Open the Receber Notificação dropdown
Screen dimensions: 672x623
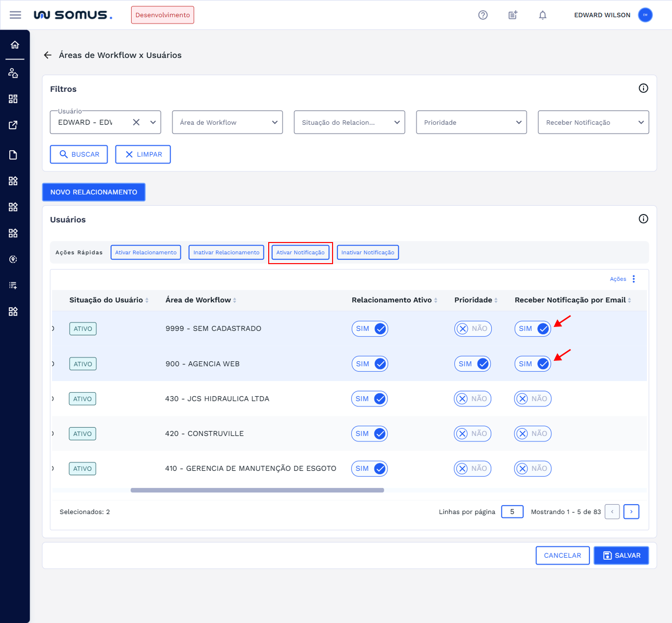(x=593, y=122)
